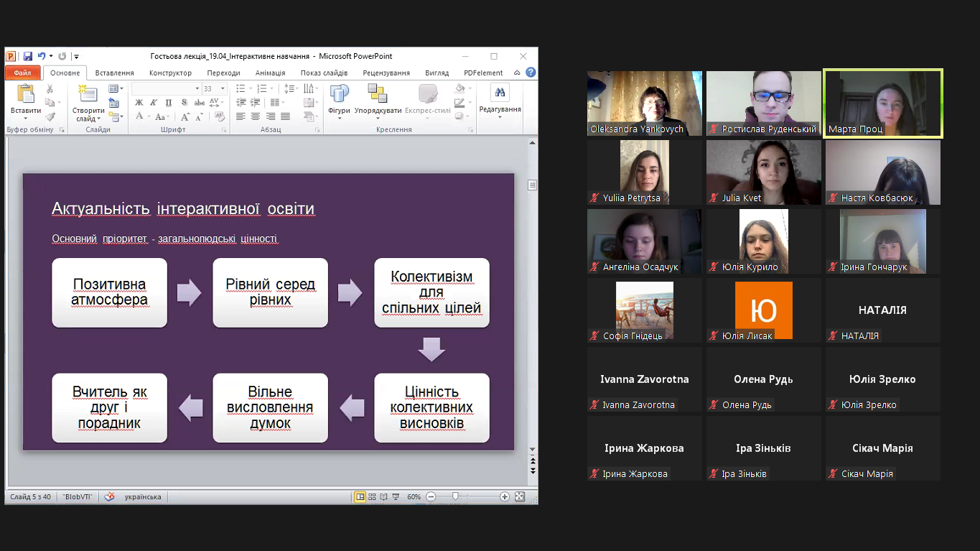Screen dimensions: 980x551
Task: Open the font name dropdown
Action: [x=197, y=88]
